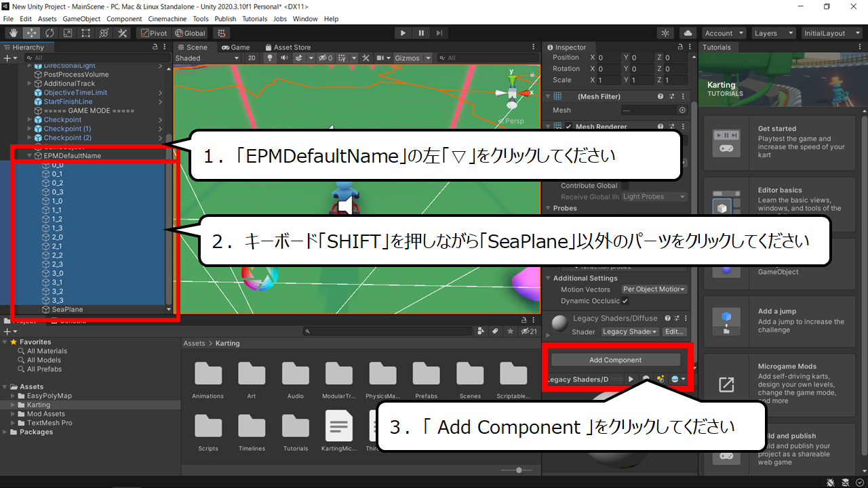Expand Checkpoint (1) in Hierarchy

coord(30,129)
